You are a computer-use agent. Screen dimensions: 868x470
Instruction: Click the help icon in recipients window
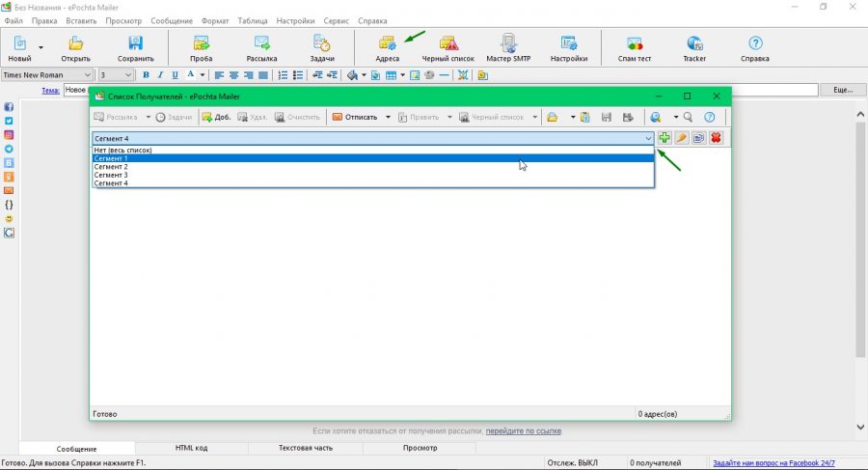[x=710, y=117]
